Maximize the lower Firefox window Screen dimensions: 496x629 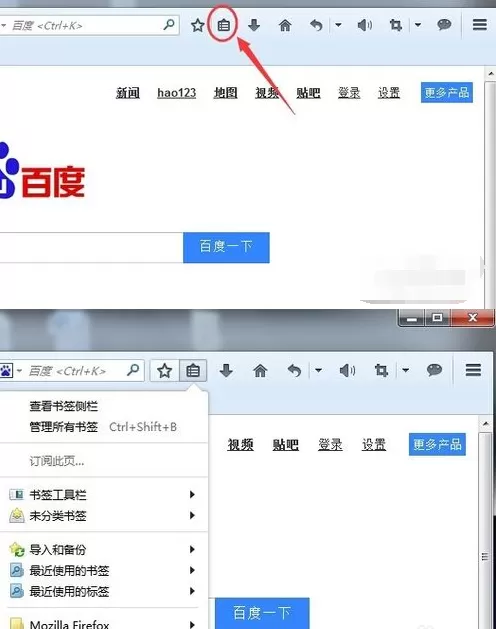[437, 318]
